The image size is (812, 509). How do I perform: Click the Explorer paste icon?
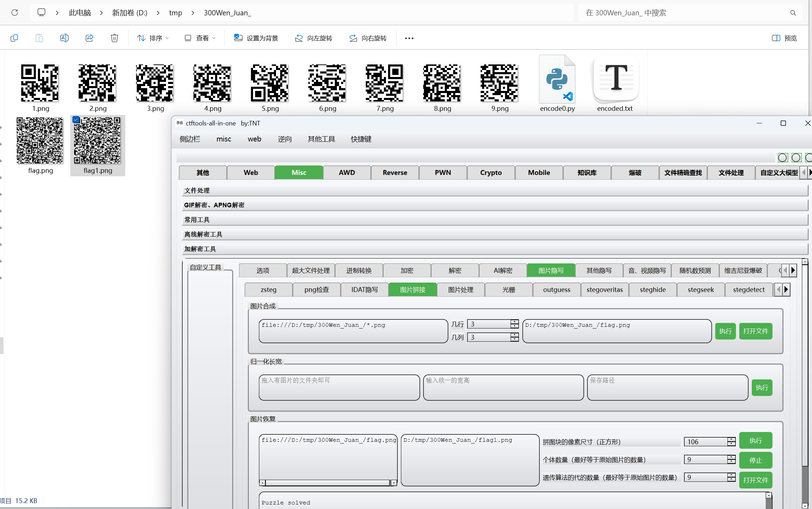pos(39,38)
